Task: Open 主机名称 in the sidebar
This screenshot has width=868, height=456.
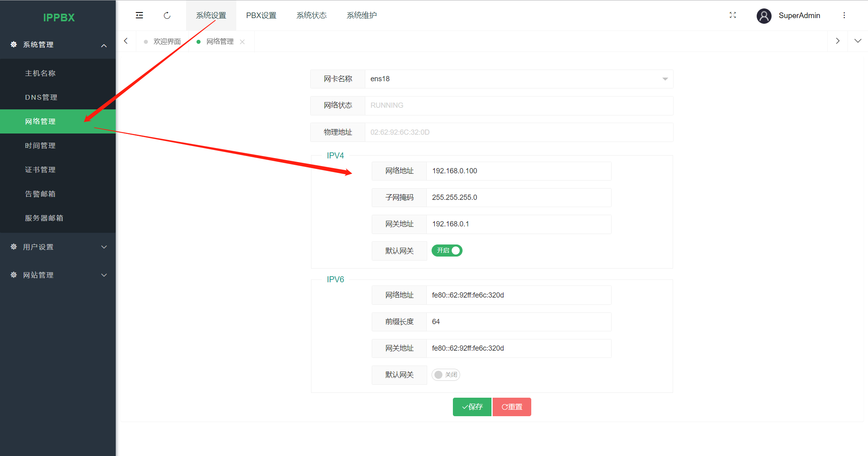Action: (x=58, y=73)
